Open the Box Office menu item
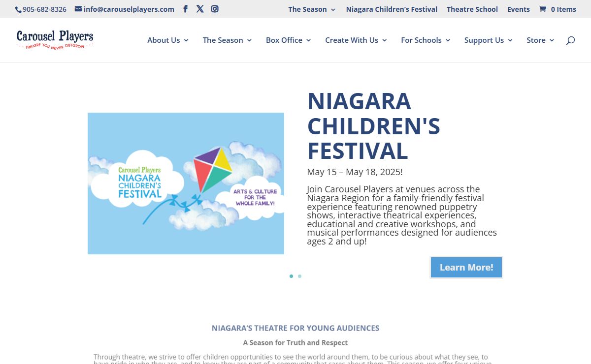The width and height of the screenshot is (591, 364). pos(284,40)
